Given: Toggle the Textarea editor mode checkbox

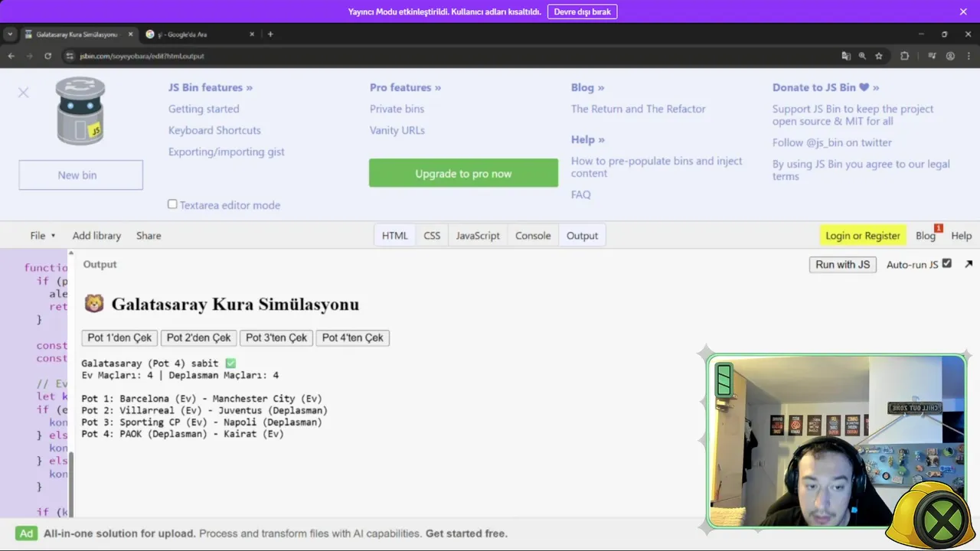Looking at the screenshot, I should [172, 204].
